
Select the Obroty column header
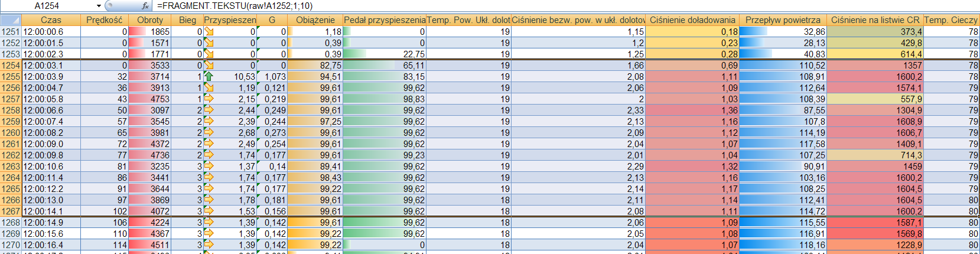pyautogui.click(x=149, y=20)
